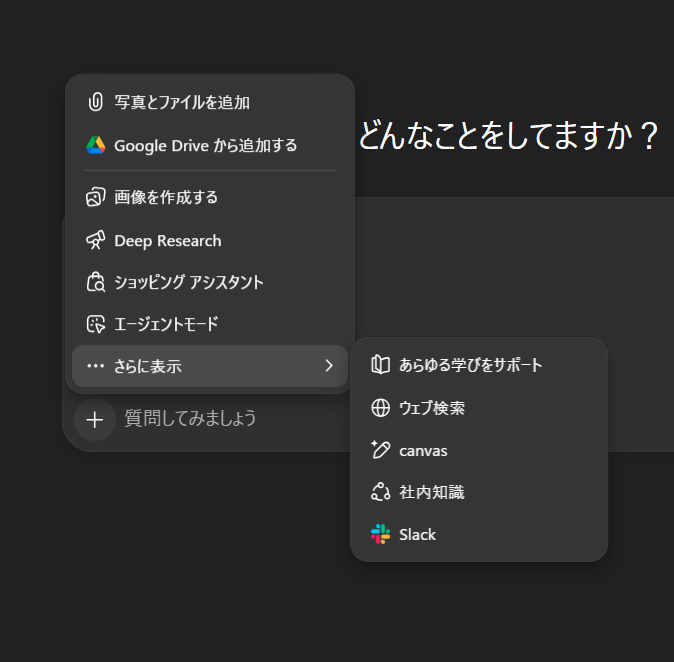Click the open book study icon

[x=380, y=365]
